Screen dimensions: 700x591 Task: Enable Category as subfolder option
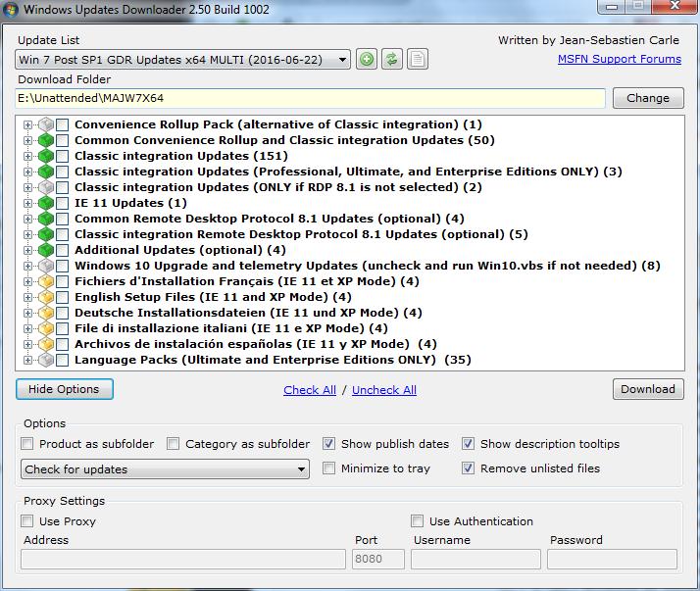[173, 444]
